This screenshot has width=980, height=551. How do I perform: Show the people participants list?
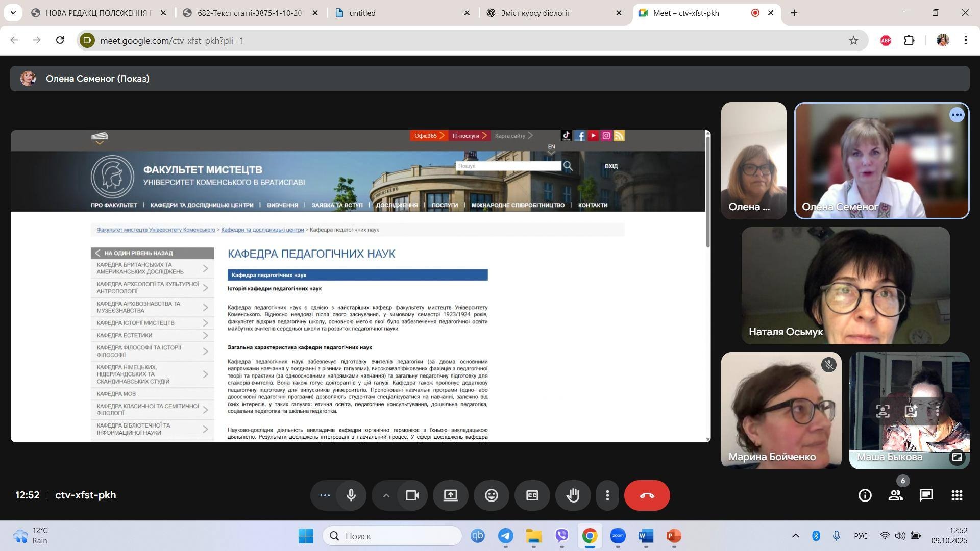[x=895, y=495]
